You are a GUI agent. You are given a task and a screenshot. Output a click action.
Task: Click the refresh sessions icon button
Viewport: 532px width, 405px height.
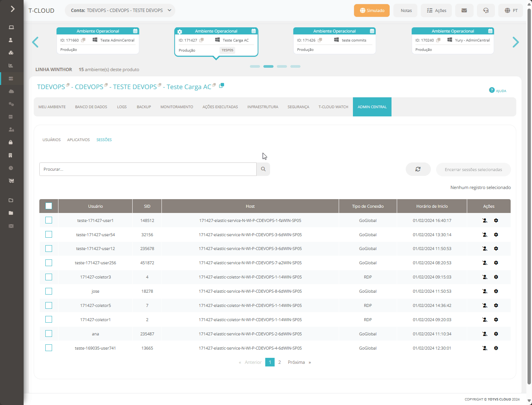[x=418, y=169]
